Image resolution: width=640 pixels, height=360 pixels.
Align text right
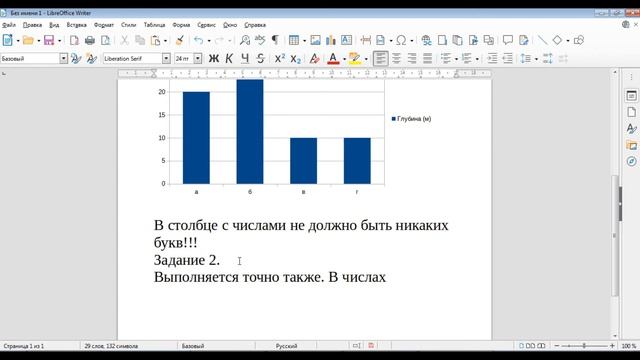pyautogui.click(x=412, y=59)
